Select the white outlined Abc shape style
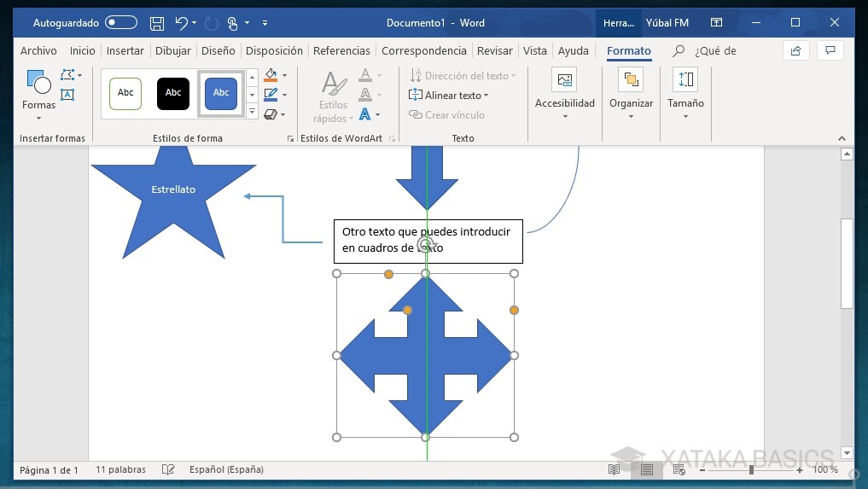Viewport: 868px width, 489px height. 125,93
